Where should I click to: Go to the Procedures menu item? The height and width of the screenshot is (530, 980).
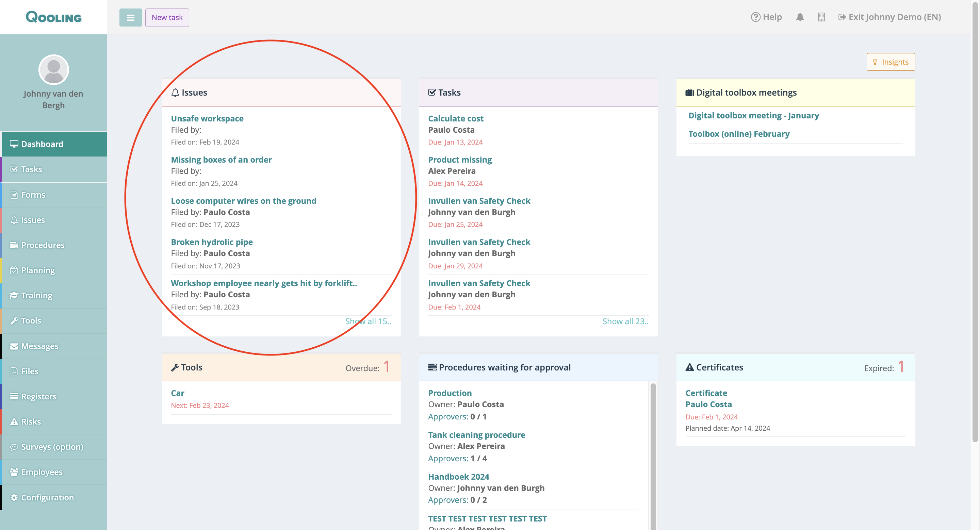(x=43, y=245)
